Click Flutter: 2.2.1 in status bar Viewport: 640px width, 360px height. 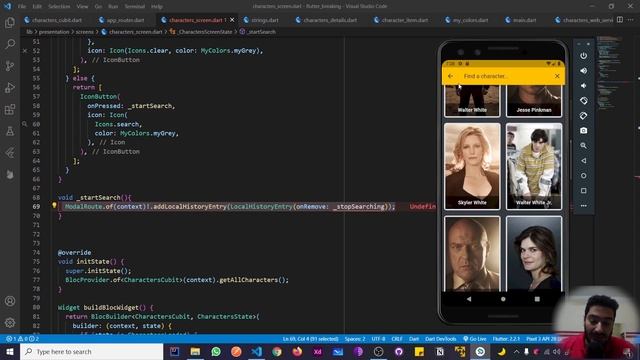(506, 339)
